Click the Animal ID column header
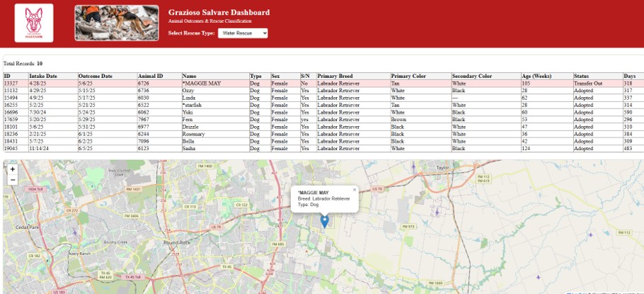The width and height of the screenshot is (644, 294). pyautogui.click(x=150, y=76)
